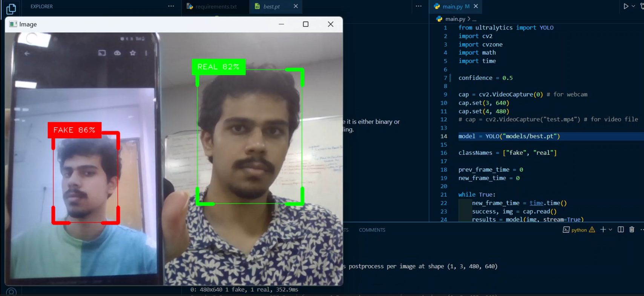Click the terminal warning triangle icon
Screen dimensions: 644x296
click(592, 230)
